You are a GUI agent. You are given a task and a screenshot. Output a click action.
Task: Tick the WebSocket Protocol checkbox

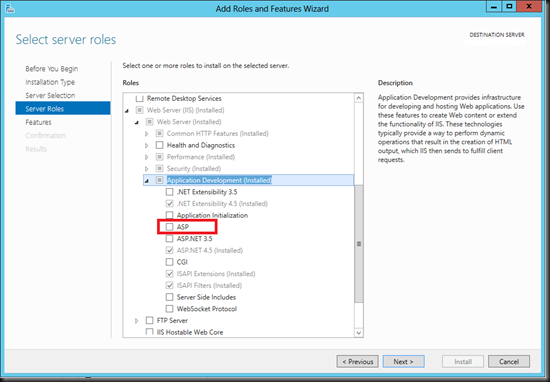pyautogui.click(x=169, y=309)
